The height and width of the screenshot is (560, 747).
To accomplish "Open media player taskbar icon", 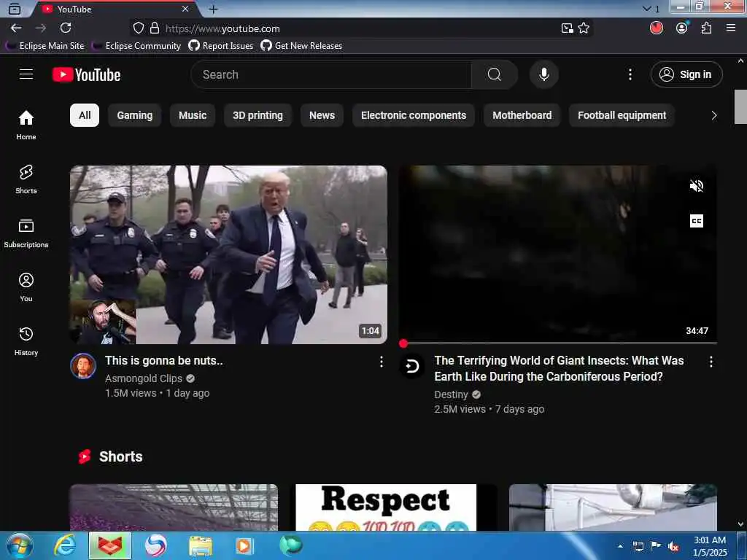I will tap(244, 545).
